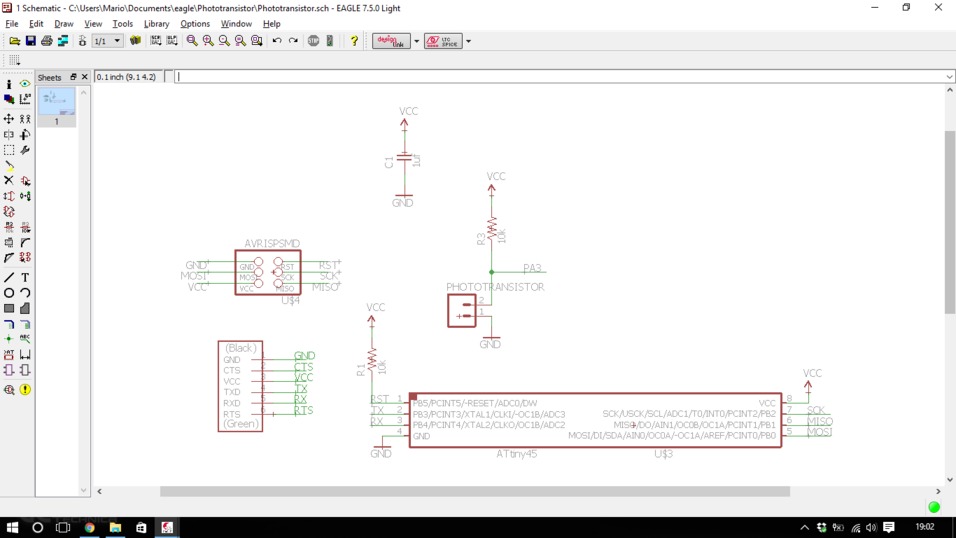
Task: Open the grid settings icon
Action: [x=15, y=60]
